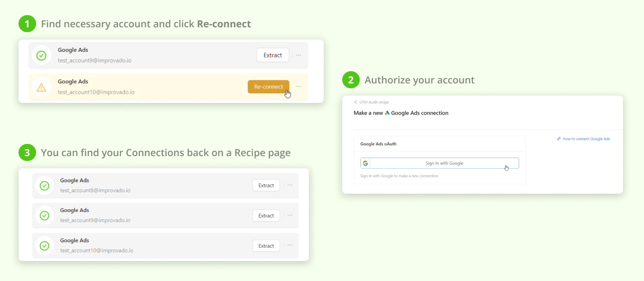Click test_account9's checkmark icon in the Recipe page list
The image size is (644, 281).
44,215
